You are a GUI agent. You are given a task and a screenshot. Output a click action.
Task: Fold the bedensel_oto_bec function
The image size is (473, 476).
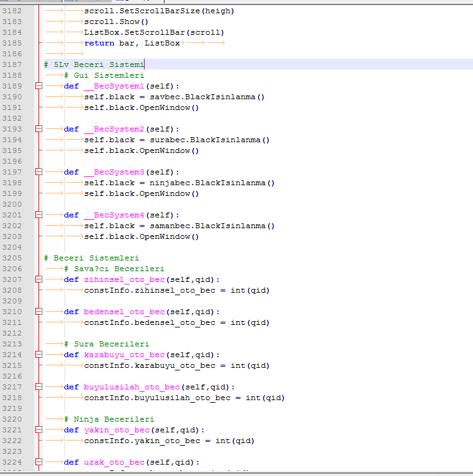39,312
